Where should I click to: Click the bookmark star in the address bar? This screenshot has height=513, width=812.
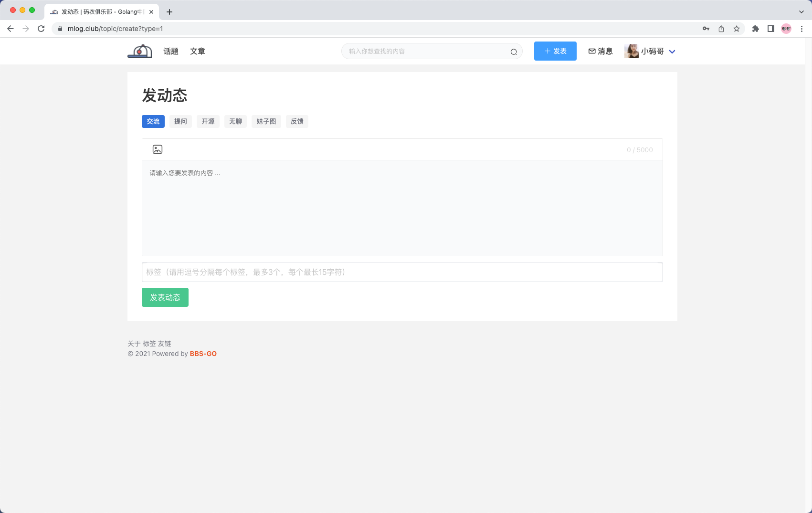coord(737,29)
